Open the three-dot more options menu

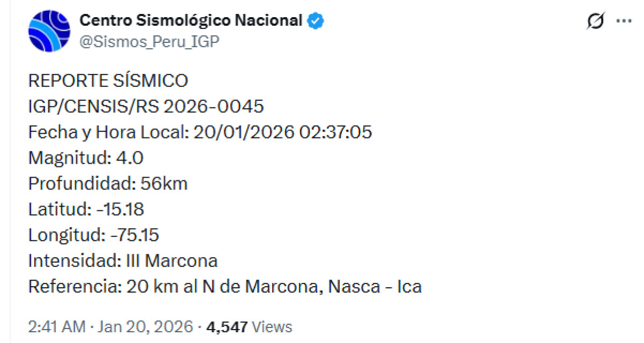(x=624, y=21)
